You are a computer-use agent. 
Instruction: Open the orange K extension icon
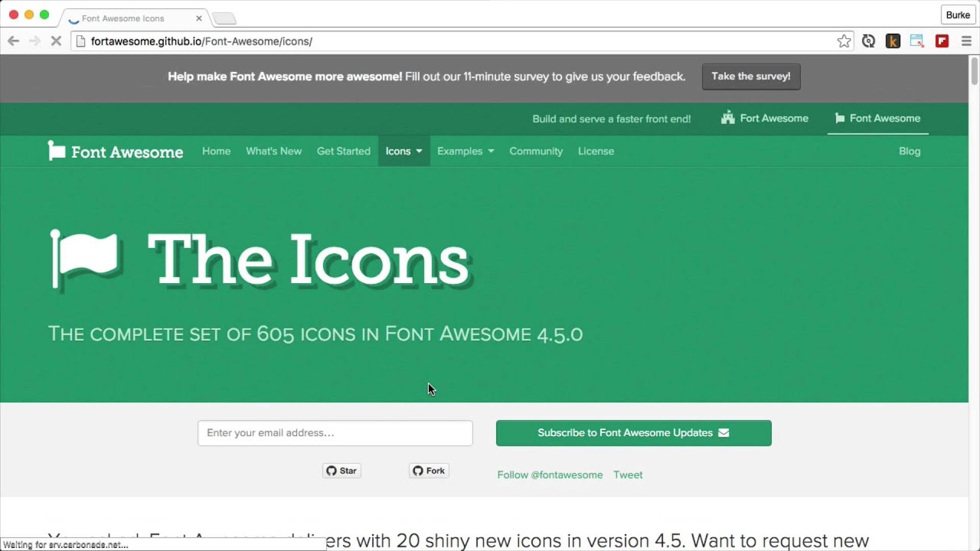point(893,41)
